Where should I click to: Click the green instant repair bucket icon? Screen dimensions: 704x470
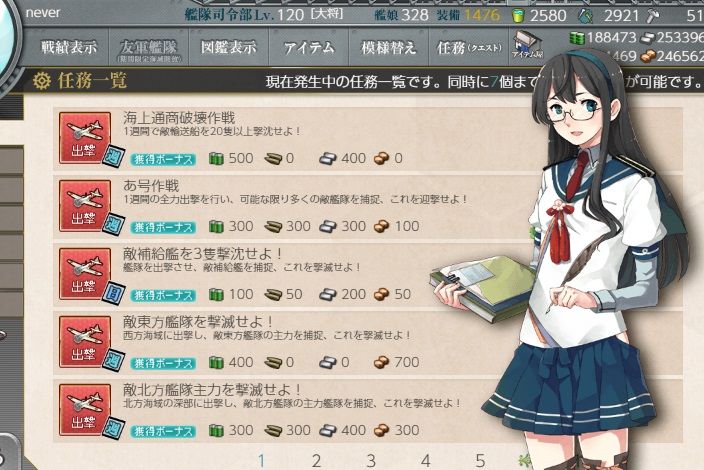(x=518, y=16)
